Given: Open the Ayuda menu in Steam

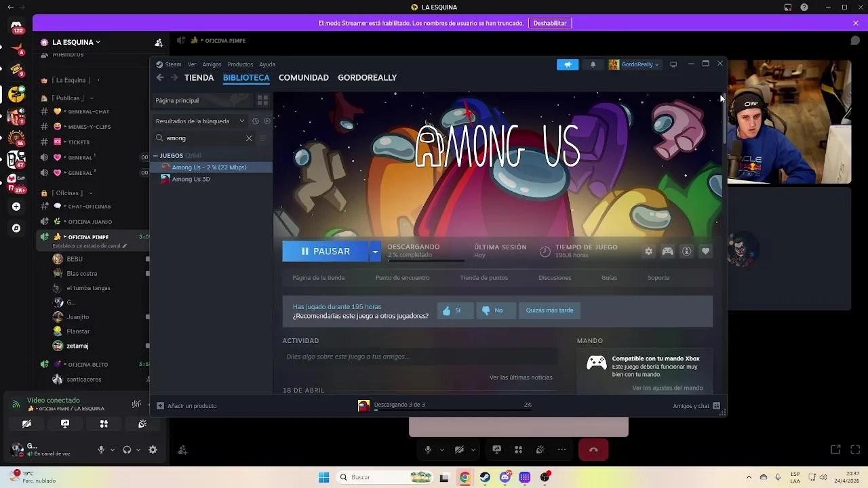Looking at the screenshot, I should pos(267,64).
